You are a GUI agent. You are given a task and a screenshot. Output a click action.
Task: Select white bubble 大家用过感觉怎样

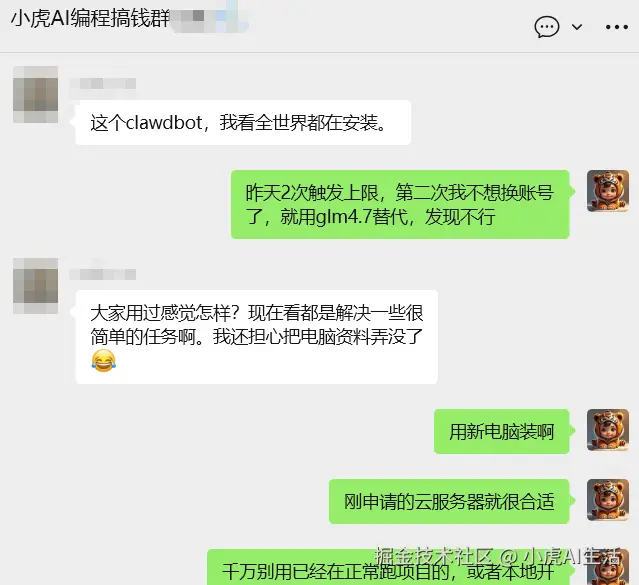click(x=257, y=337)
